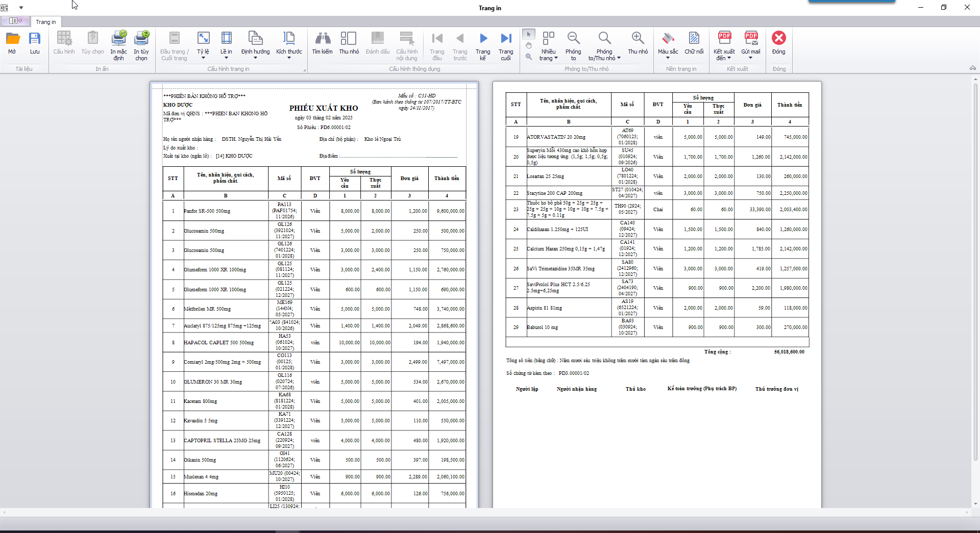This screenshot has width=980, height=533.
Task: Switch to the Trang in ribbon tab
Action: click(x=45, y=22)
